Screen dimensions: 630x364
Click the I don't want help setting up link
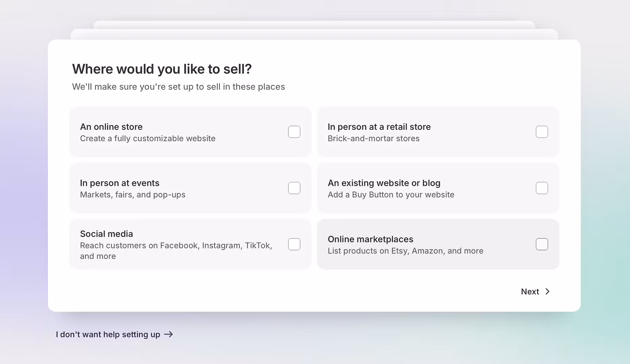click(108, 334)
